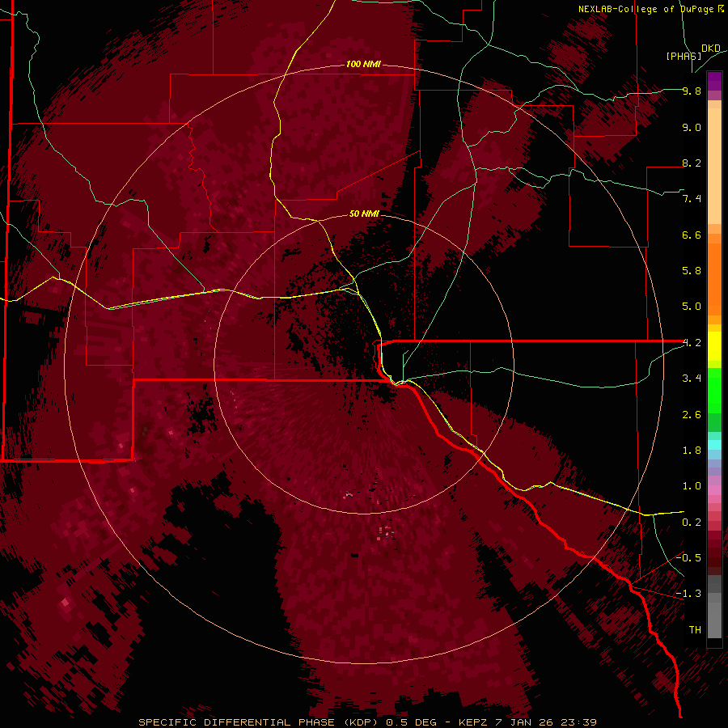Click the 2.6 value on the scale
This screenshot has width=728, height=728.
coord(692,414)
